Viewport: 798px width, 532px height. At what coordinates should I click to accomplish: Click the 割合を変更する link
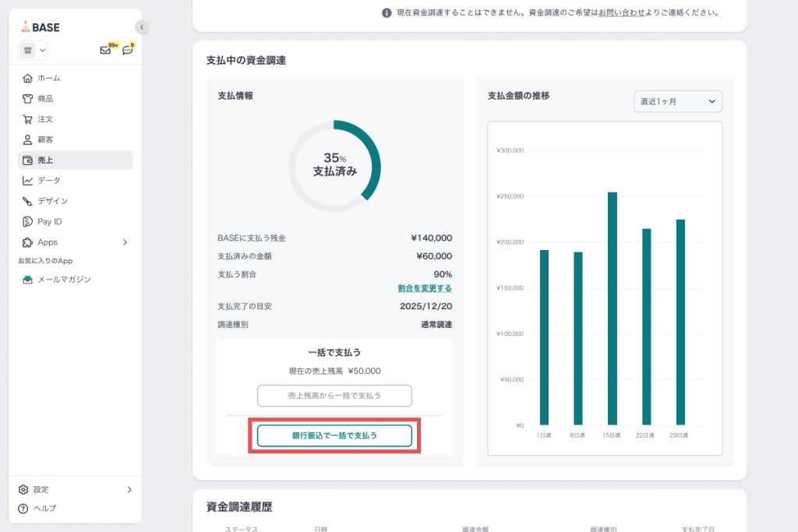[x=425, y=288]
